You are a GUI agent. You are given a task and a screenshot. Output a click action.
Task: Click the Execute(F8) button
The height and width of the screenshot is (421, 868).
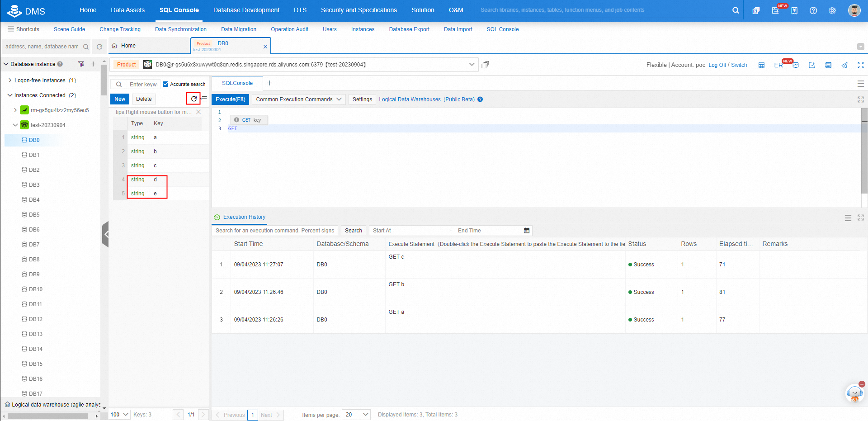tap(231, 99)
